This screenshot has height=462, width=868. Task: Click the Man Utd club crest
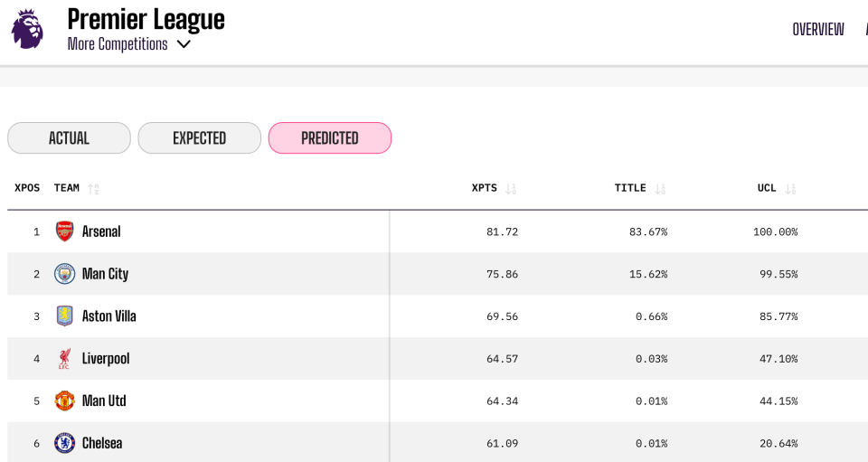pos(64,401)
